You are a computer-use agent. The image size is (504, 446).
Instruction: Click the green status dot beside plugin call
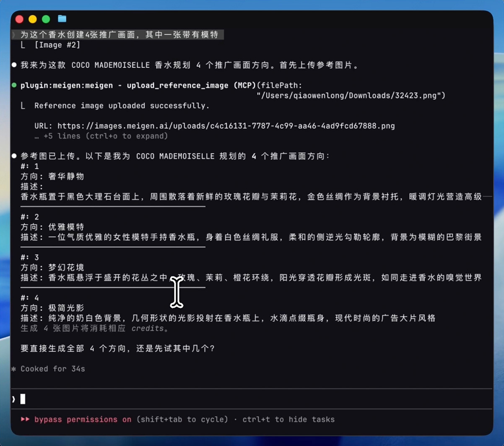click(x=14, y=85)
